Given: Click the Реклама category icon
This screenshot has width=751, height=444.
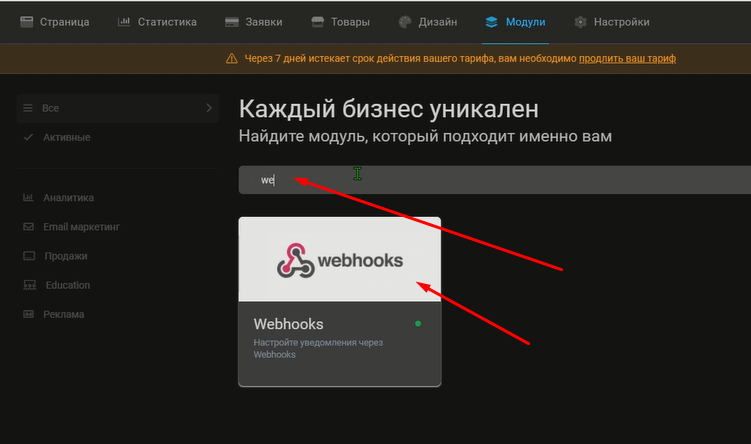Looking at the screenshot, I should click(x=28, y=314).
